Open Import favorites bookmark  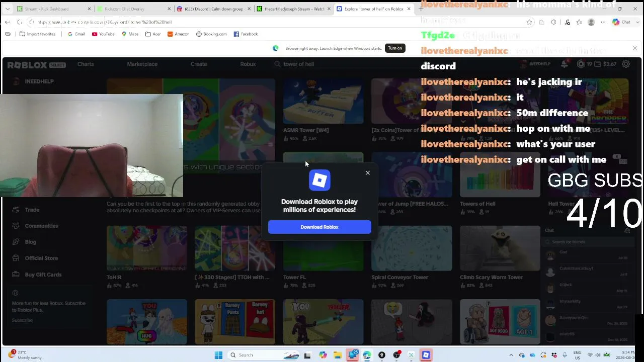point(38,34)
